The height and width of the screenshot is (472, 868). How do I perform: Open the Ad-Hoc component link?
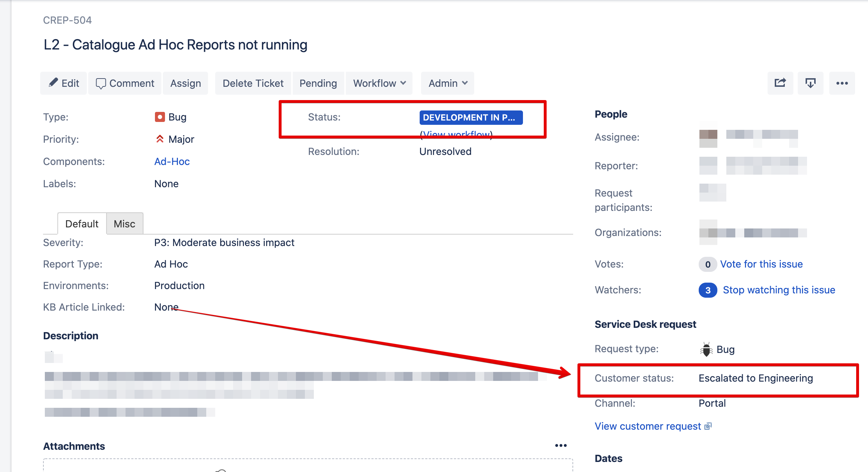(x=172, y=161)
